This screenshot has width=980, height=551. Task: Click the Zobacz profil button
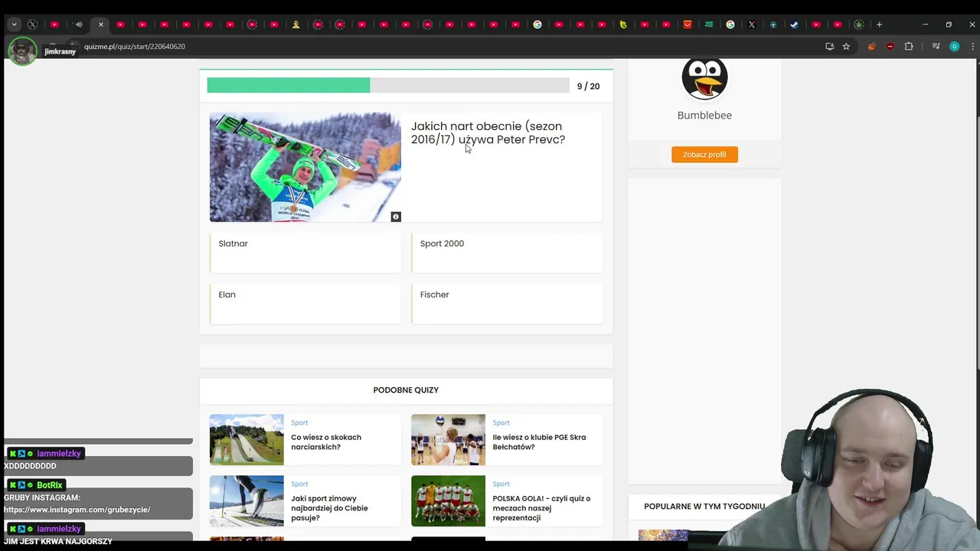[x=704, y=155]
